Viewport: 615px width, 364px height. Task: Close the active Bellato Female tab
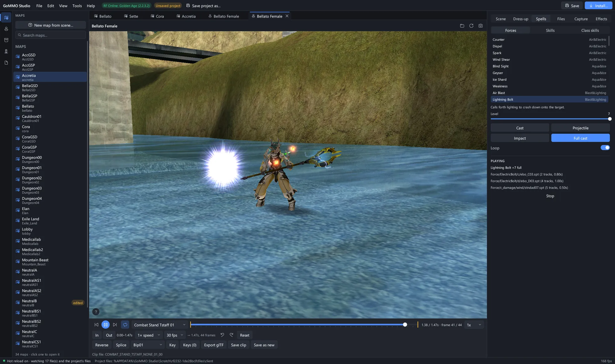coord(287,16)
